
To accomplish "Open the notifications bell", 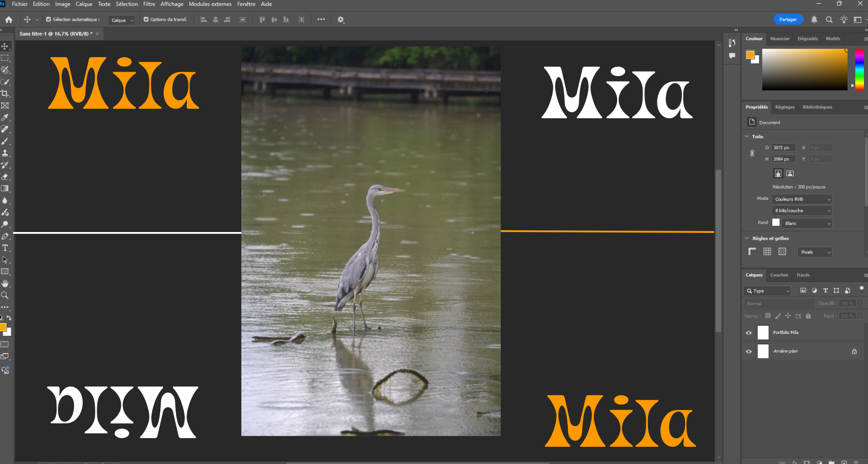I will [x=814, y=19].
